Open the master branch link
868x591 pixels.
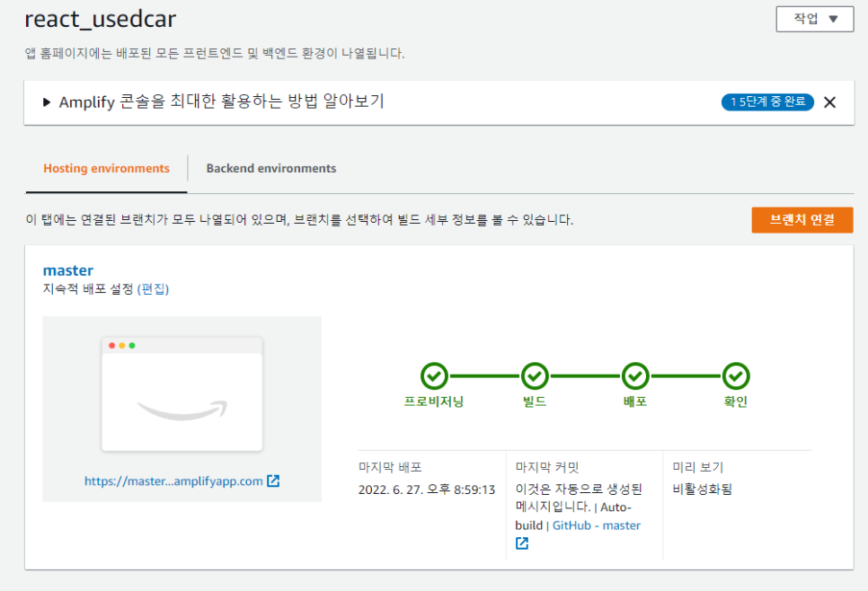pyautogui.click(x=68, y=270)
